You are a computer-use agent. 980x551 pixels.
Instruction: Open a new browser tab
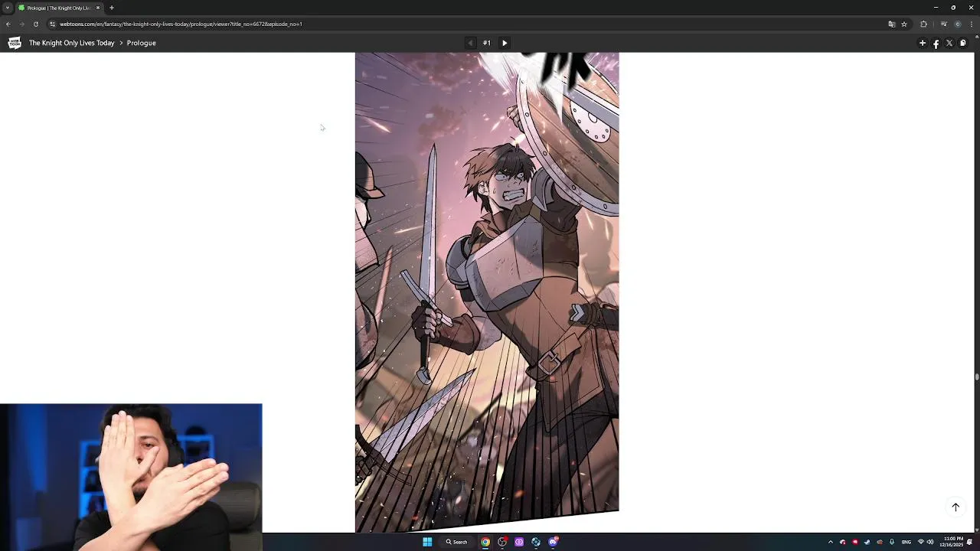tap(112, 8)
